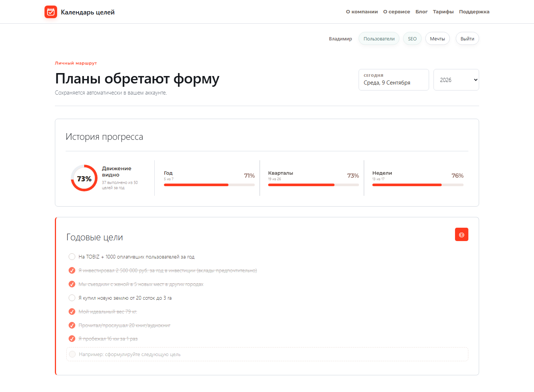Open the Тарифы menu item
The image size is (534, 392).
444,12
